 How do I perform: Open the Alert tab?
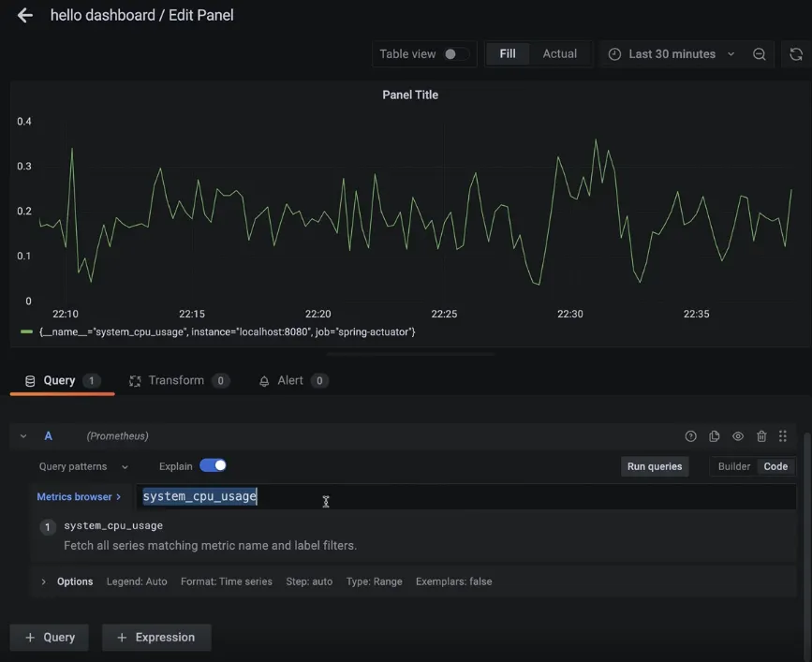pyautogui.click(x=290, y=380)
